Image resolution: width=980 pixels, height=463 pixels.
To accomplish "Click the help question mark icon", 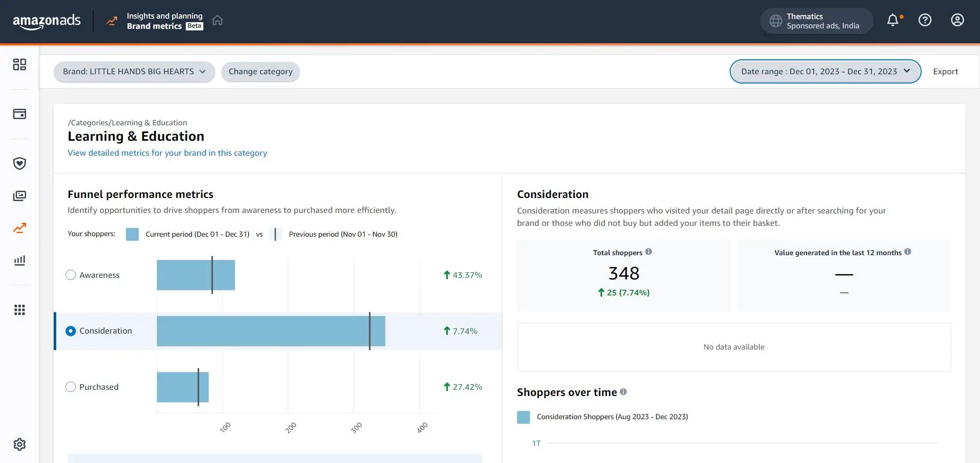I will pos(925,20).
